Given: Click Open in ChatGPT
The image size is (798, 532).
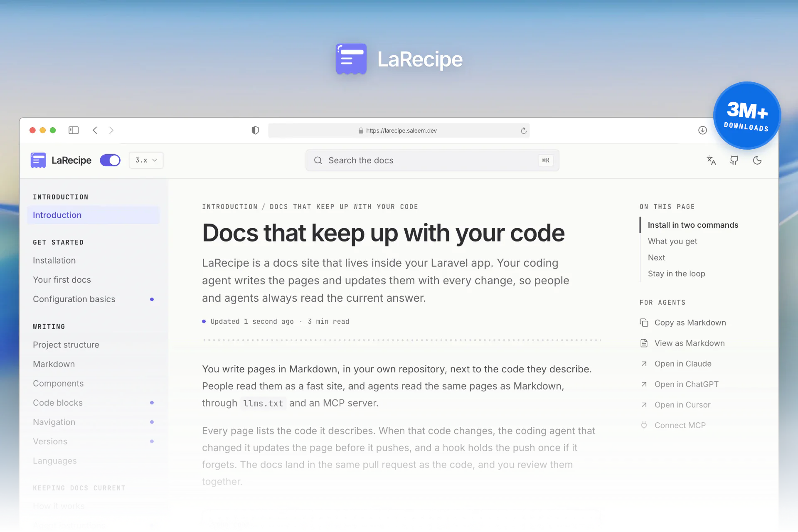Looking at the screenshot, I should click(686, 384).
